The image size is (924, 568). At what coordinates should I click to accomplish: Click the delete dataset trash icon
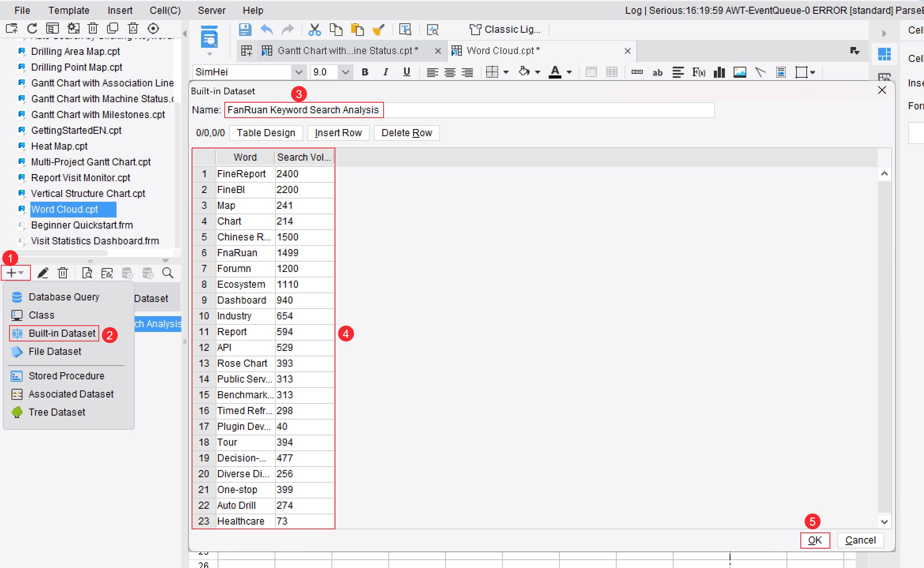pos(63,273)
